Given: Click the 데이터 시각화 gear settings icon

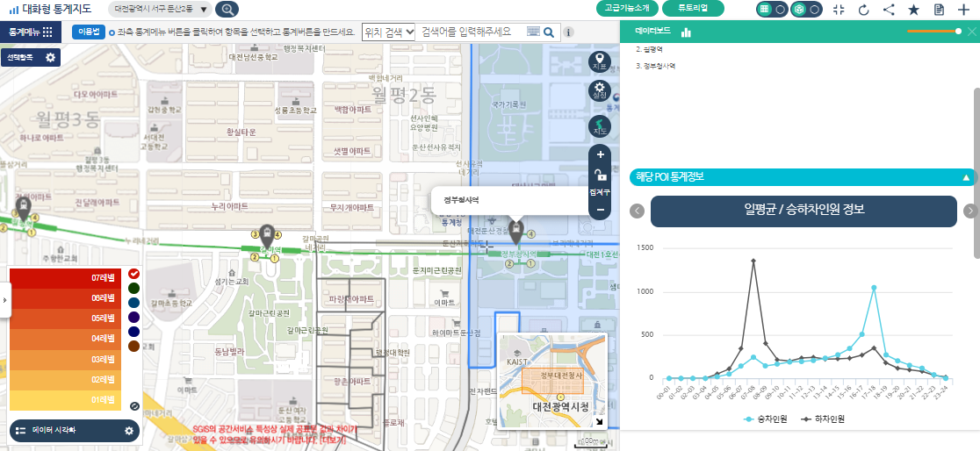Looking at the screenshot, I should [x=129, y=431].
